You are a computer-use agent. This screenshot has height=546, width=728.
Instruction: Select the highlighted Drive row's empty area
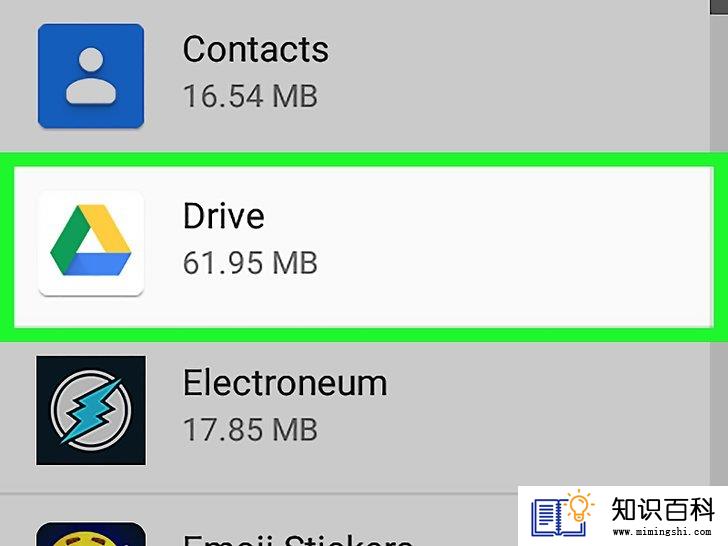511,247
